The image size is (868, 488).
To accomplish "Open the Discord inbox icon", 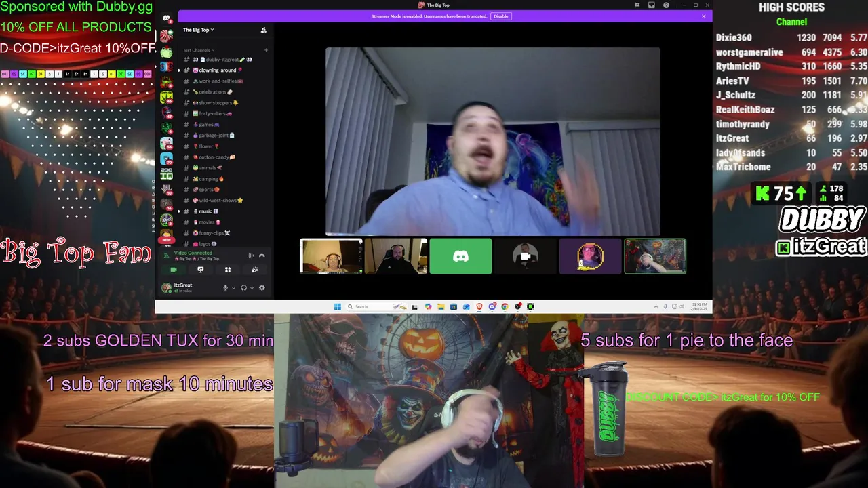I will pyautogui.click(x=652, y=5).
